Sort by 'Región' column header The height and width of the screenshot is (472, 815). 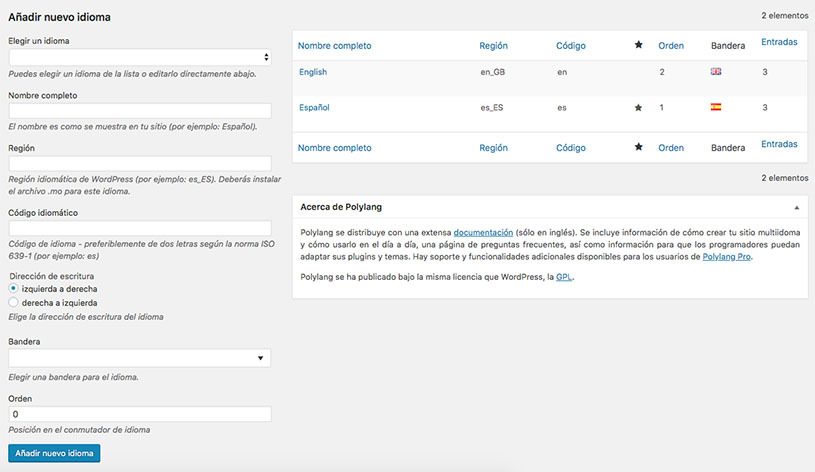[x=494, y=45]
